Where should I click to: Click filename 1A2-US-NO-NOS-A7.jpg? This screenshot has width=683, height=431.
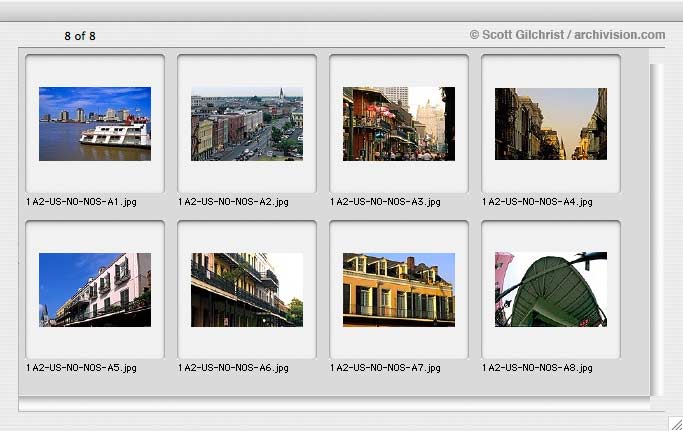[x=385, y=368]
